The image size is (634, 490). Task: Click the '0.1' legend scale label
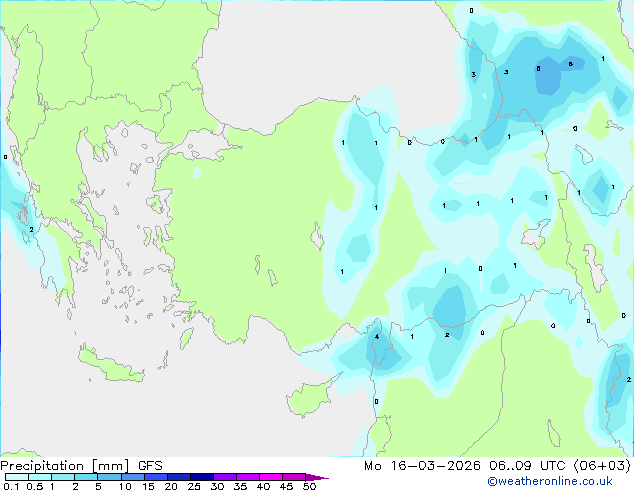[x=11, y=486]
